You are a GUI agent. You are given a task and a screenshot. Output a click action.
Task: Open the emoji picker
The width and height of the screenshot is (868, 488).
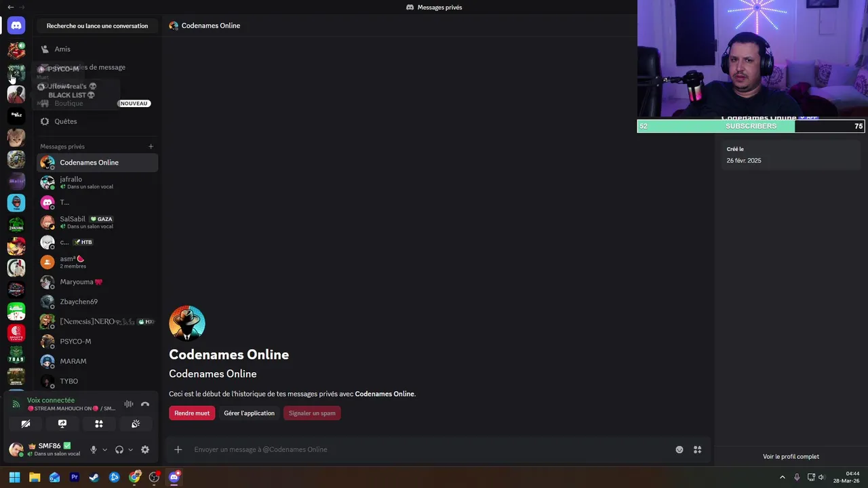coord(679,449)
